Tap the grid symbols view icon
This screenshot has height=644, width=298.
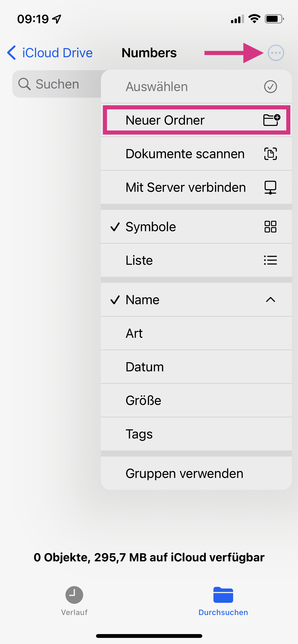click(270, 227)
